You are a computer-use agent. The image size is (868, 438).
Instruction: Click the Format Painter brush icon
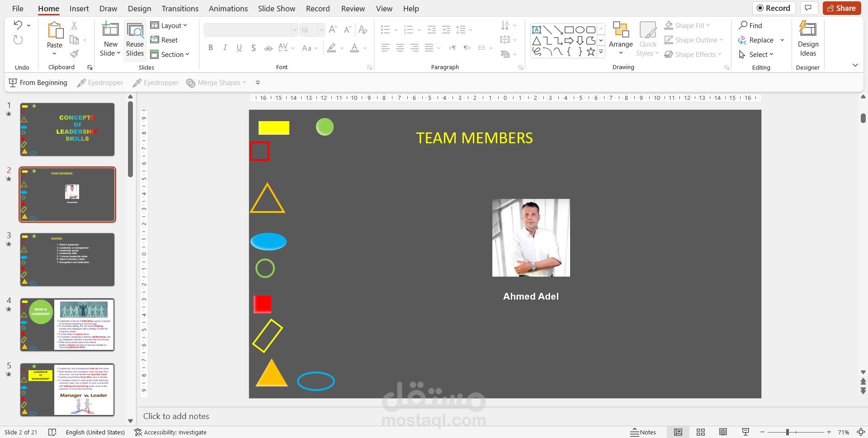[x=74, y=54]
